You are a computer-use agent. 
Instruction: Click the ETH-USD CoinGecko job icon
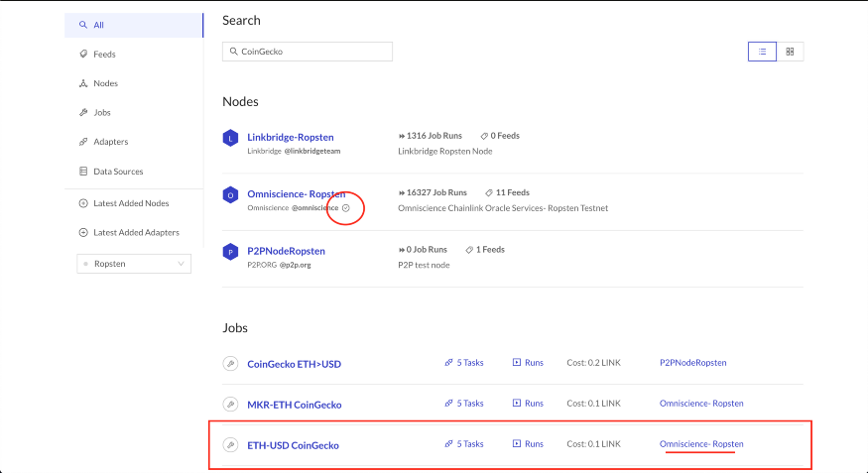pyautogui.click(x=230, y=445)
